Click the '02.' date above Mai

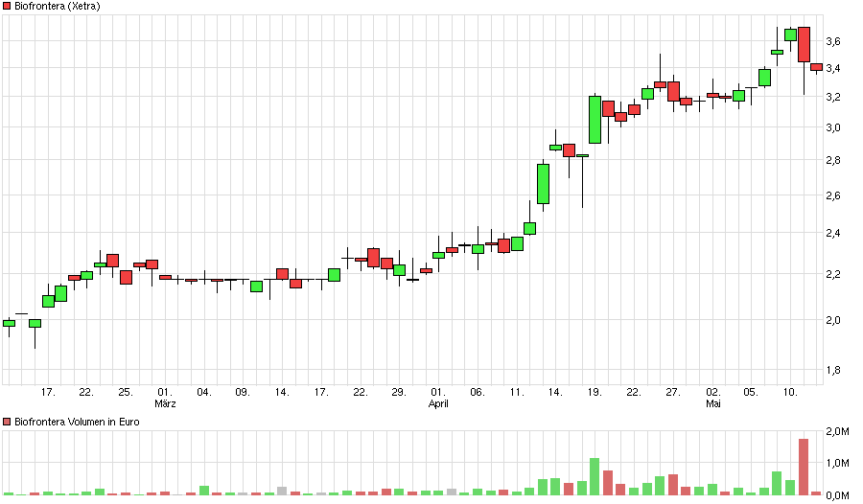(713, 392)
